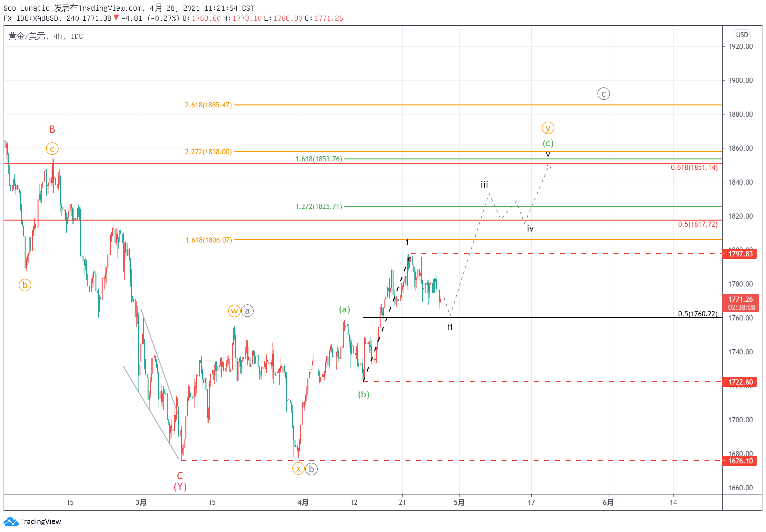Click the ii subwave label

pyautogui.click(x=450, y=327)
